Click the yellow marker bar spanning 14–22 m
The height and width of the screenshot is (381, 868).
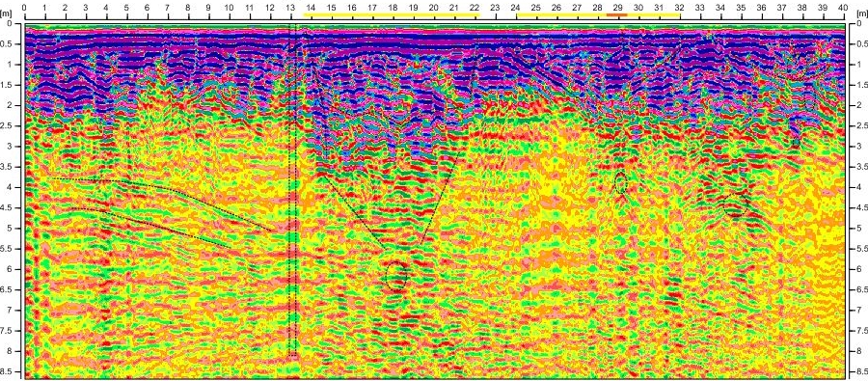pos(390,15)
